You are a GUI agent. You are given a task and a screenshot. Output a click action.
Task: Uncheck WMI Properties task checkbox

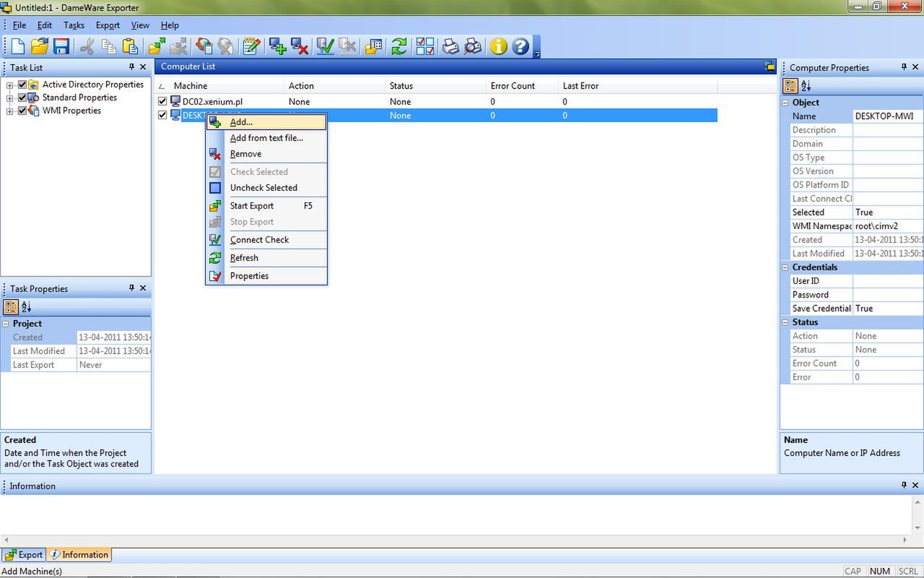coord(22,111)
